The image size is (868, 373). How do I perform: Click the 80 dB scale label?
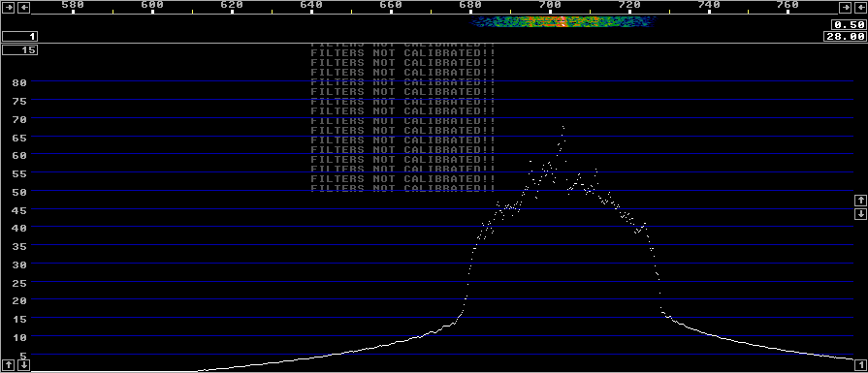19,82
